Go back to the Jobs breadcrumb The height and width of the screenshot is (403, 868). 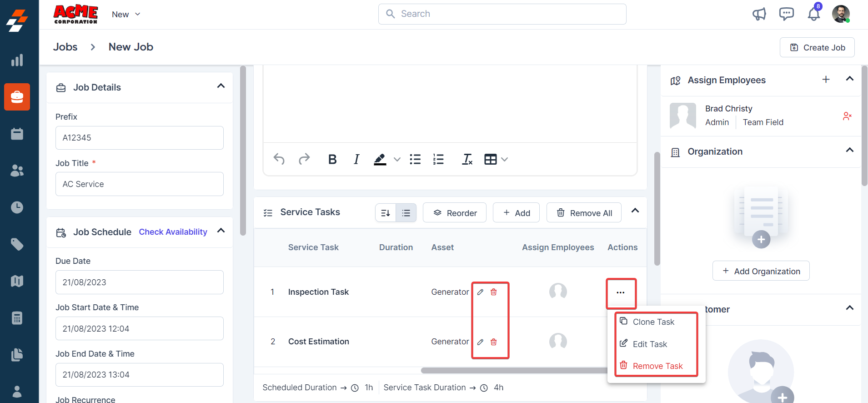pyautogui.click(x=65, y=47)
